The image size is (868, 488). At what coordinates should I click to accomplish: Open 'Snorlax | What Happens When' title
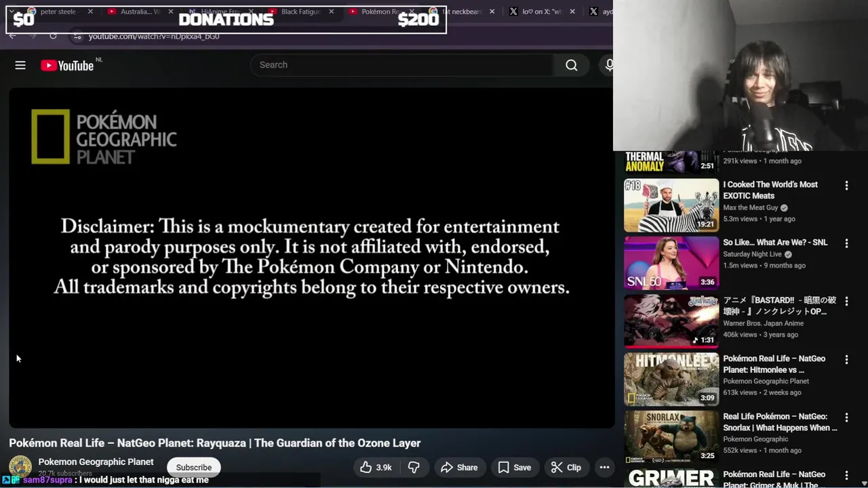(x=780, y=422)
